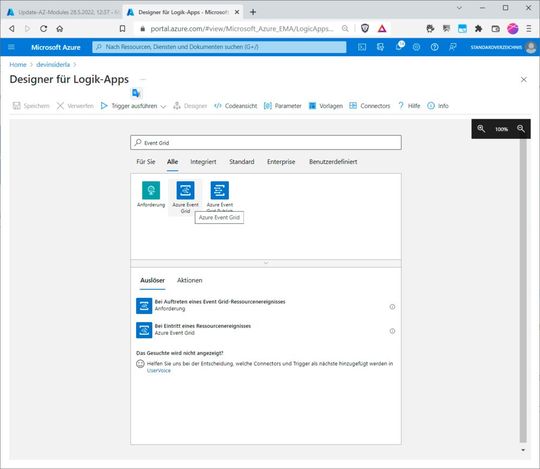The image size is (540, 469).
Task: Open Connectors in toolbar
Action: (x=370, y=106)
